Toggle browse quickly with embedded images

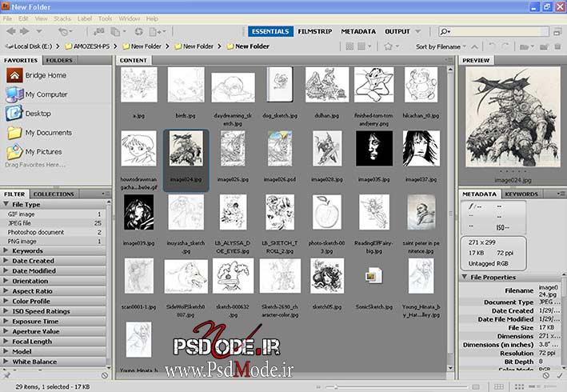pos(349,46)
